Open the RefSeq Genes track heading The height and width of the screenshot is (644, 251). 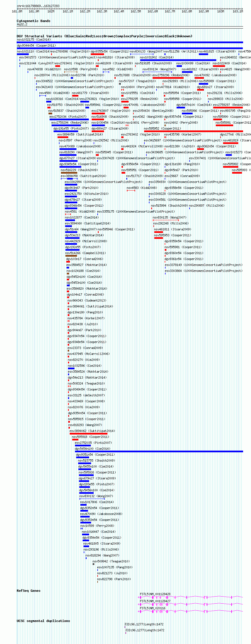click(28, 591)
